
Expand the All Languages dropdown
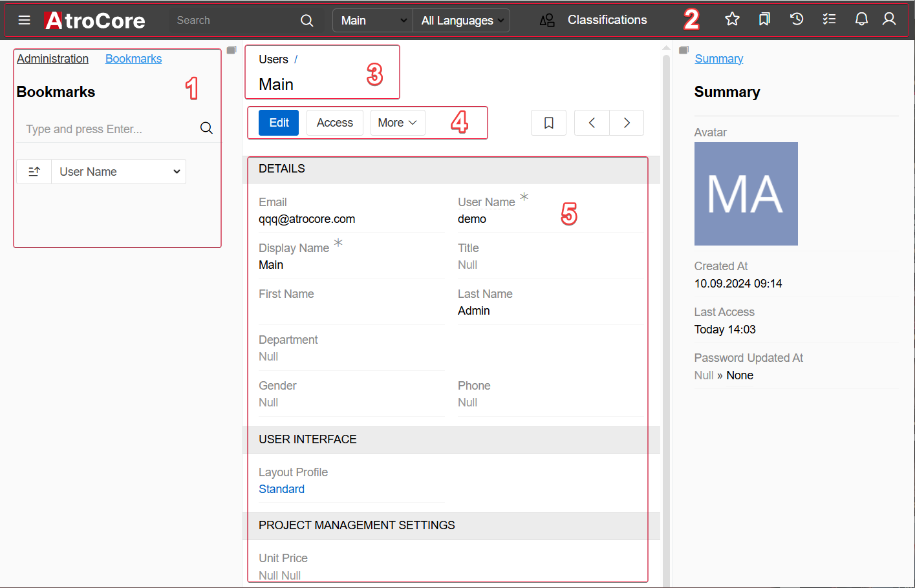point(462,21)
